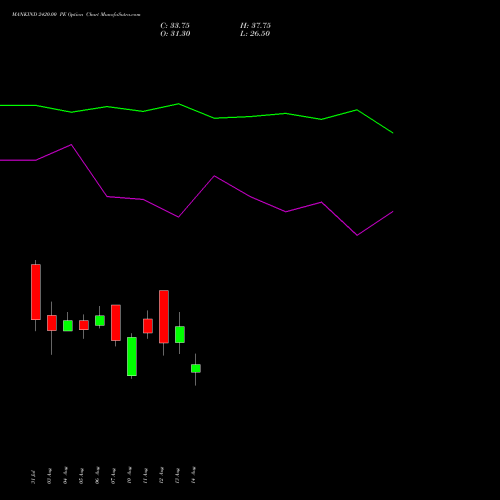Viewport: 500px width, 500px height.
Task: Select the small red candle for 05 Aug
Action: (x=84, y=325)
